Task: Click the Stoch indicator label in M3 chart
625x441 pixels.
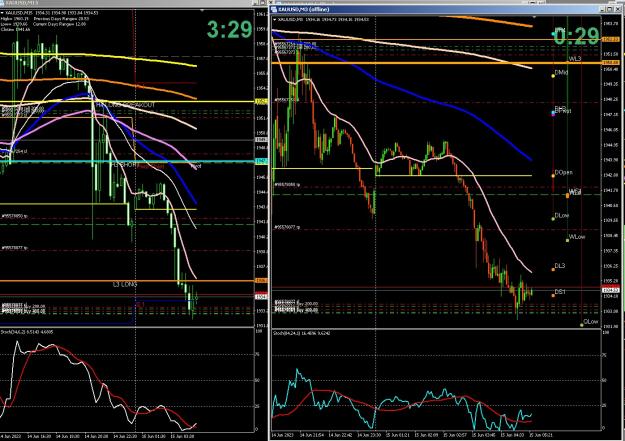Action: tap(301, 333)
